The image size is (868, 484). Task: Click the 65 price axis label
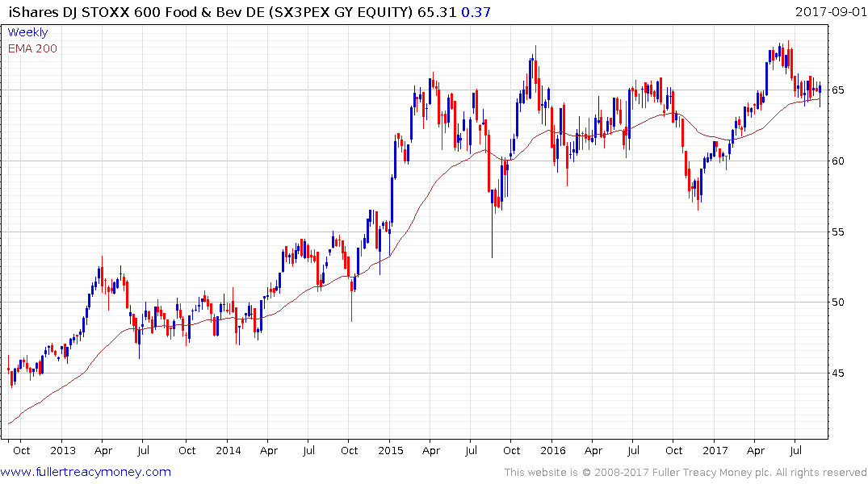pyautogui.click(x=837, y=90)
